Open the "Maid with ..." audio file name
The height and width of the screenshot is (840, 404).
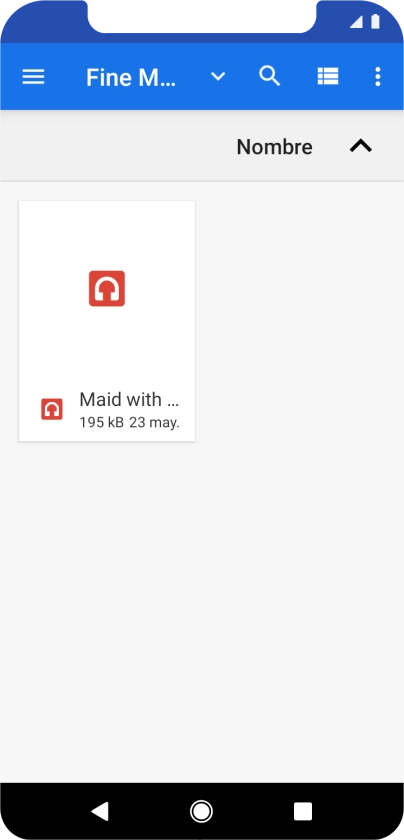[129, 400]
